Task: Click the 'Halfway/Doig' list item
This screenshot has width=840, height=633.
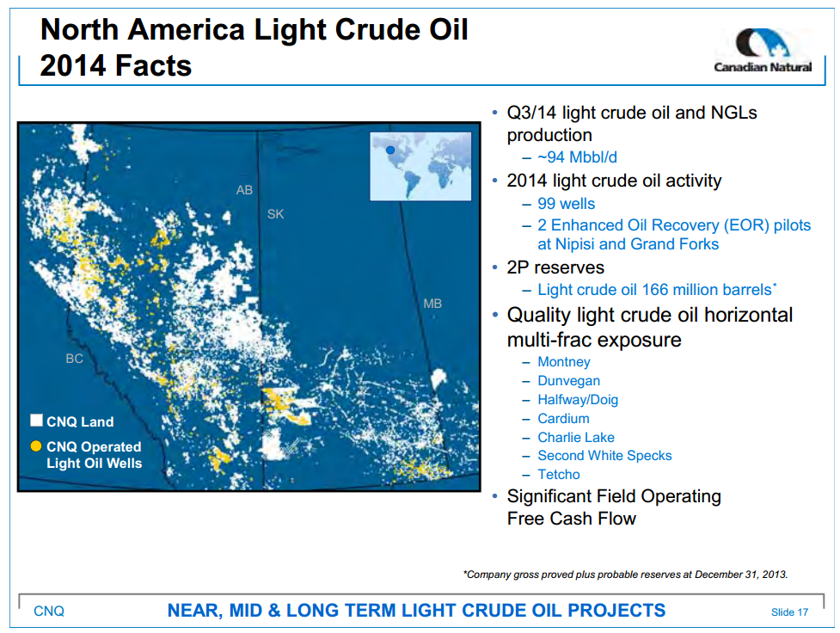Action: pos(578,399)
